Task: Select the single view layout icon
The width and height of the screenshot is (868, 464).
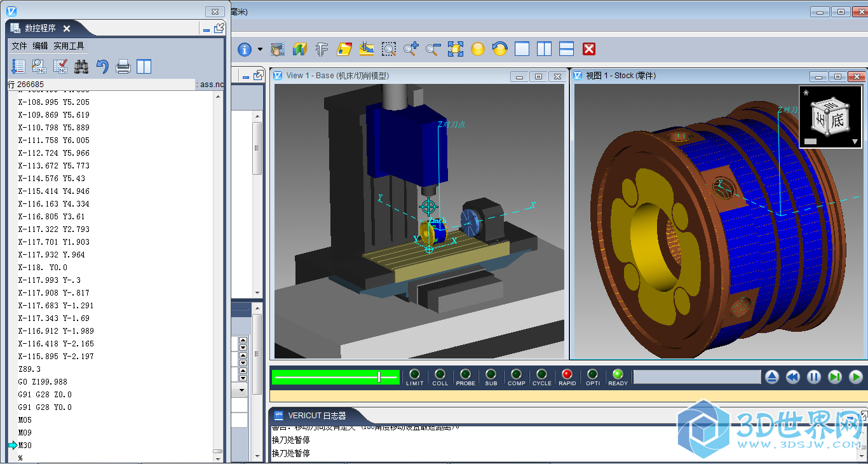Action: [522, 49]
